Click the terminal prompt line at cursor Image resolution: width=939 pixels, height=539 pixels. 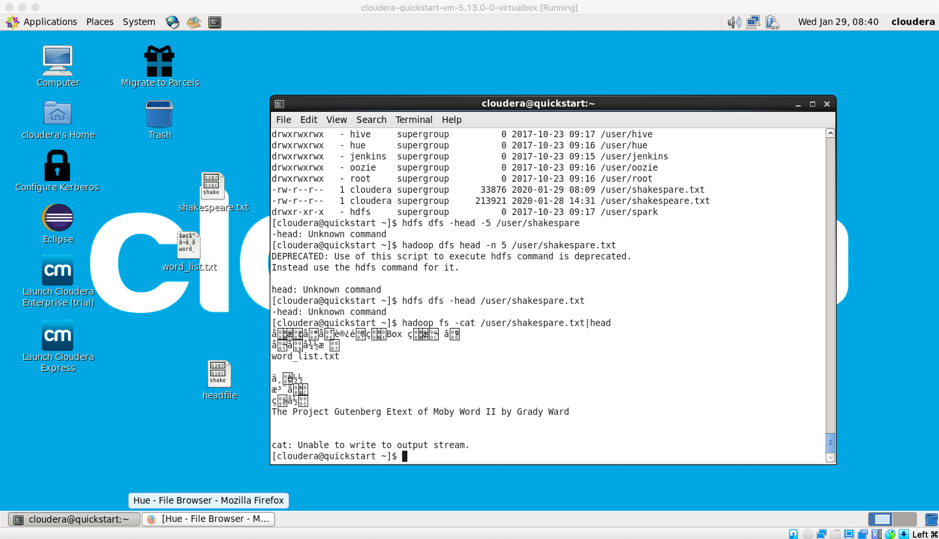point(339,456)
